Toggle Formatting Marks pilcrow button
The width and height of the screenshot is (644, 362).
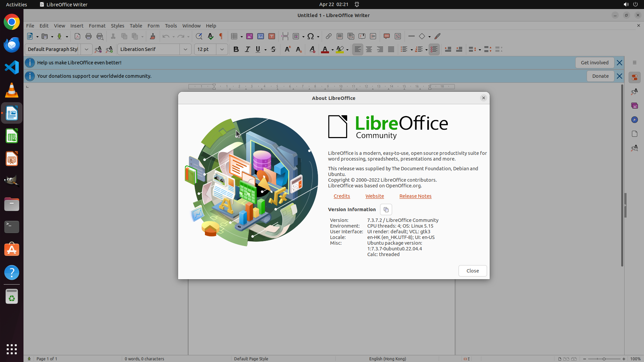click(221, 36)
